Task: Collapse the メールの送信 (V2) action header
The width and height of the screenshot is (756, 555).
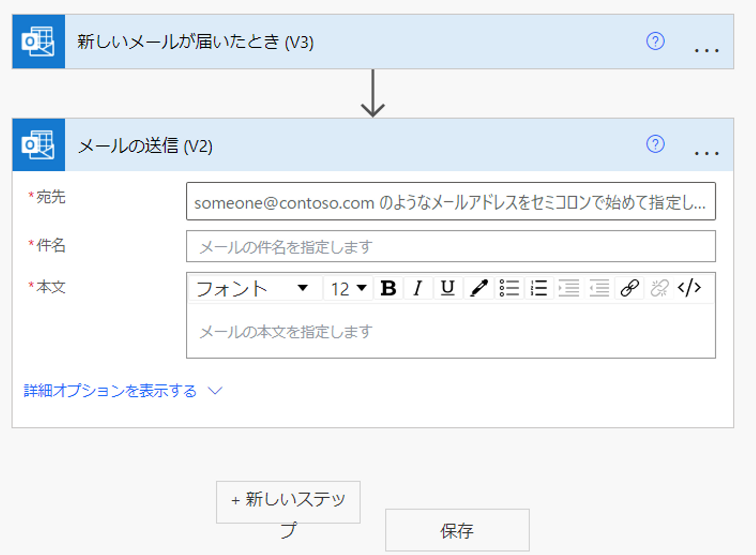Action: pyautogui.click(x=373, y=144)
